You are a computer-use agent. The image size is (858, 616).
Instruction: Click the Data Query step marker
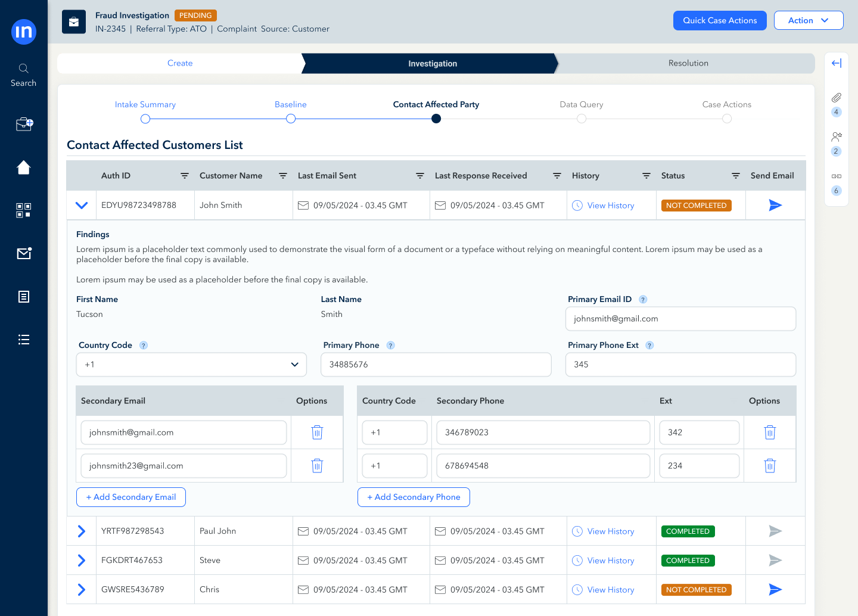[582, 119]
